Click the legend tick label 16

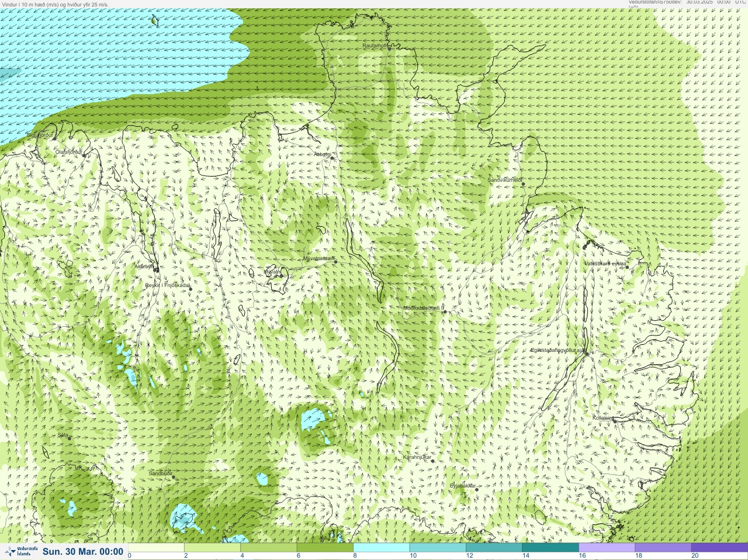582,556
